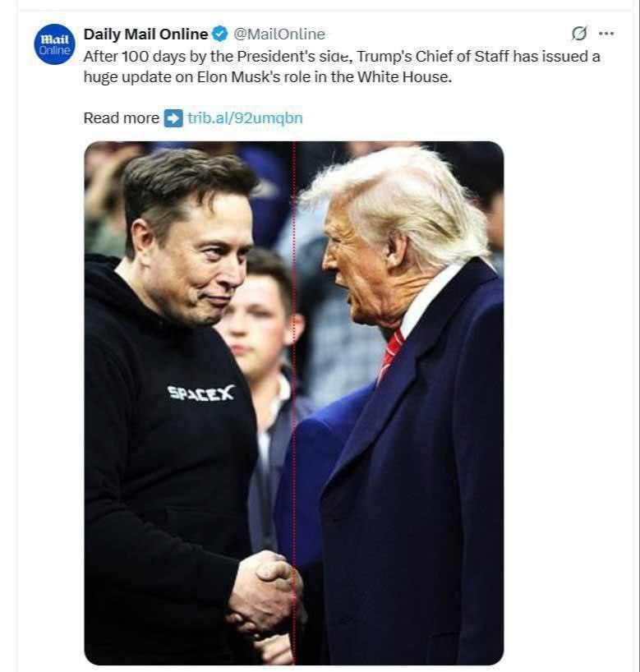Open the three-dot More options menu

click(x=606, y=33)
